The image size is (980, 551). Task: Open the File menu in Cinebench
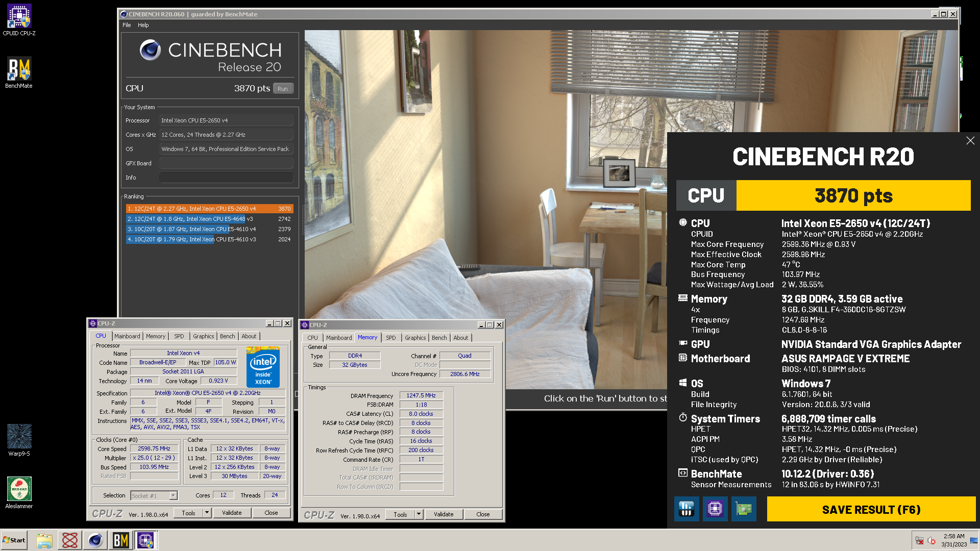click(x=127, y=25)
